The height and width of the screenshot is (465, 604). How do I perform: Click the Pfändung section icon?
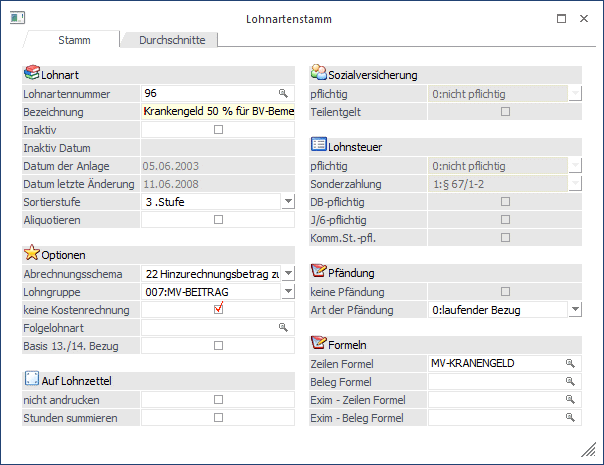pos(319,271)
